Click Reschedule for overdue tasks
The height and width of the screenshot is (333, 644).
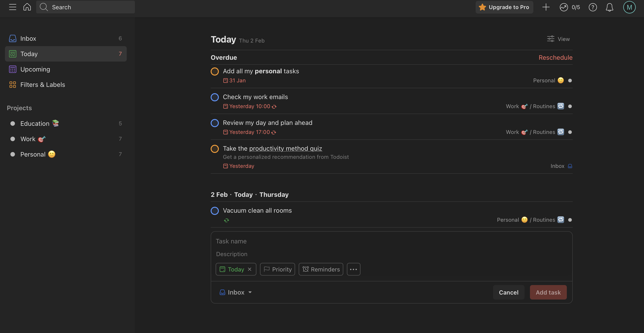[x=556, y=57]
